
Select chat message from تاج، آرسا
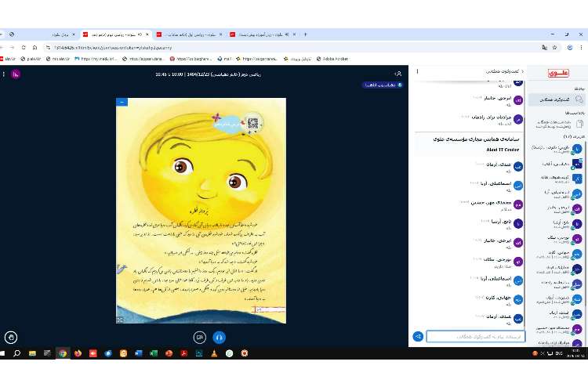[469, 224]
